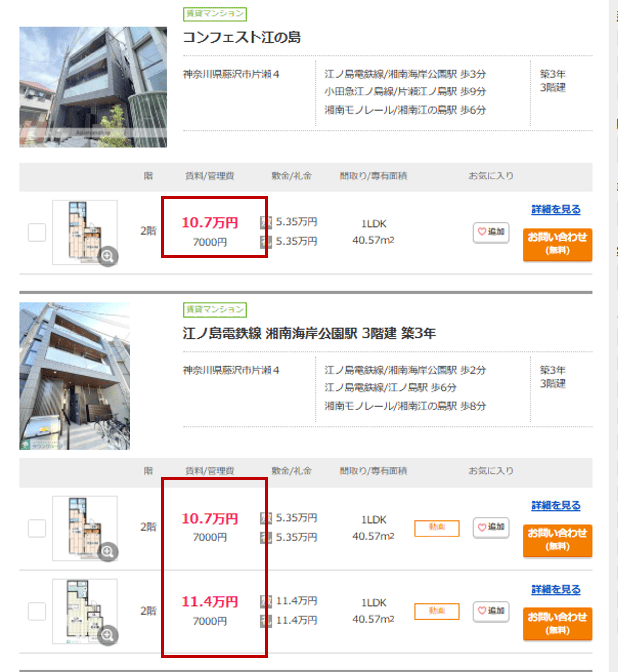This screenshot has height=672, width=618.
Task: Open 詳細を見る for second building's 10.7万円 unit
Action: click(x=556, y=505)
